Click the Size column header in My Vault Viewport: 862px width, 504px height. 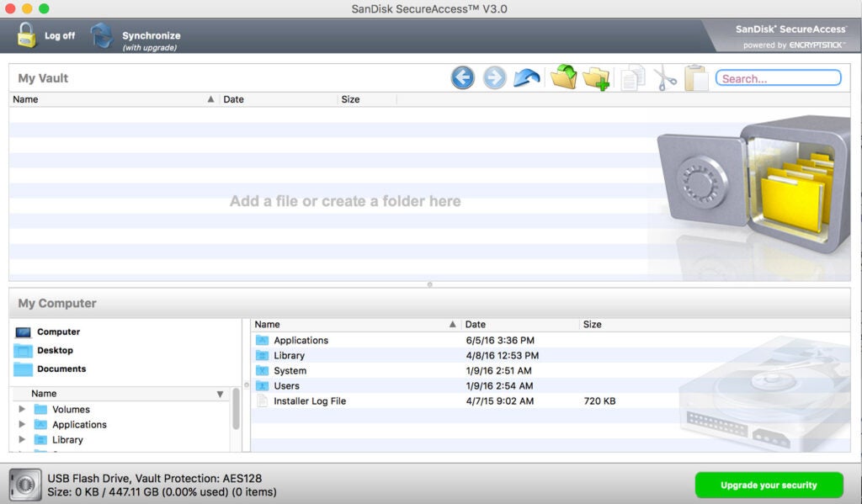[x=367, y=99]
